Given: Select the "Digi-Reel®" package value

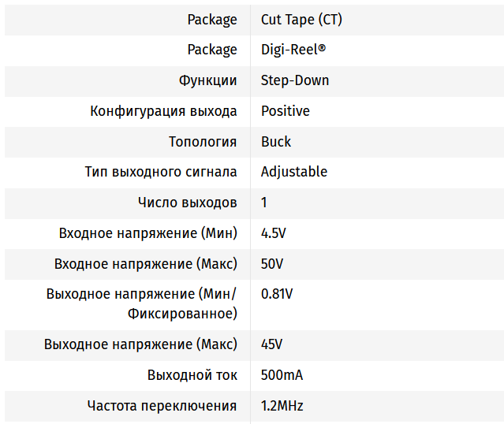Looking at the screenshot, I should pos(293,50).
